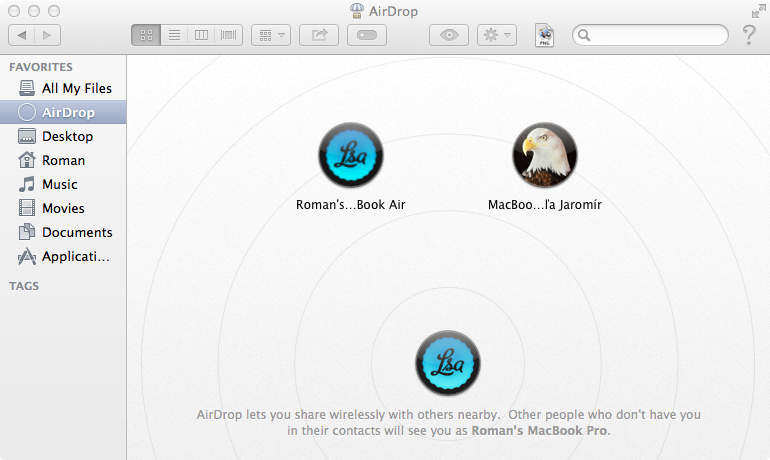Open the Desktop folder in the sidebar
The height and width of the screenshot is (460, 770).
click(63, 136)
